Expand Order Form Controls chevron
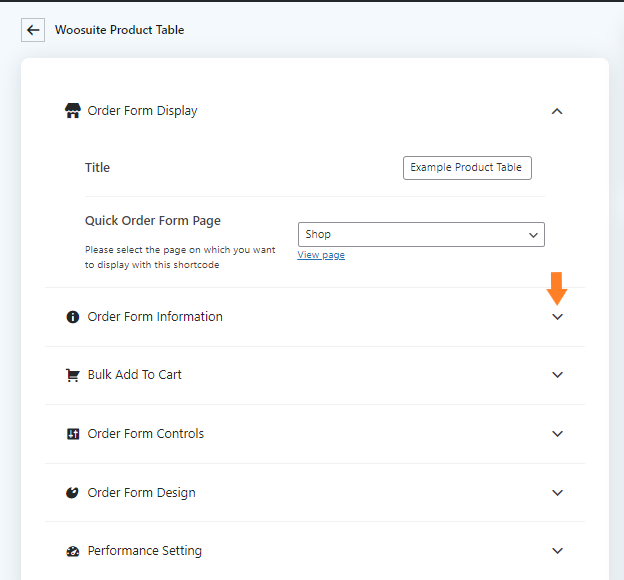 (x=558, y=434)
